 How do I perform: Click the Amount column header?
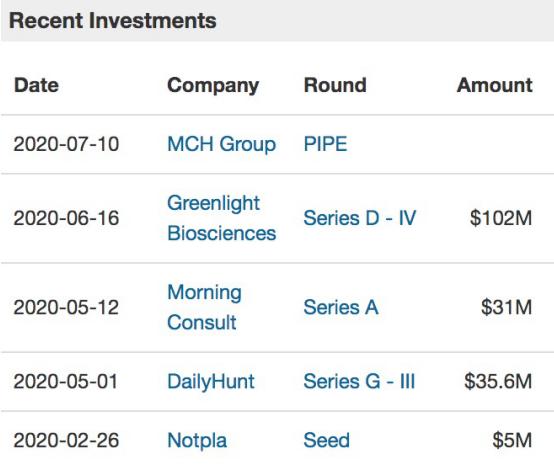point(495,85)
